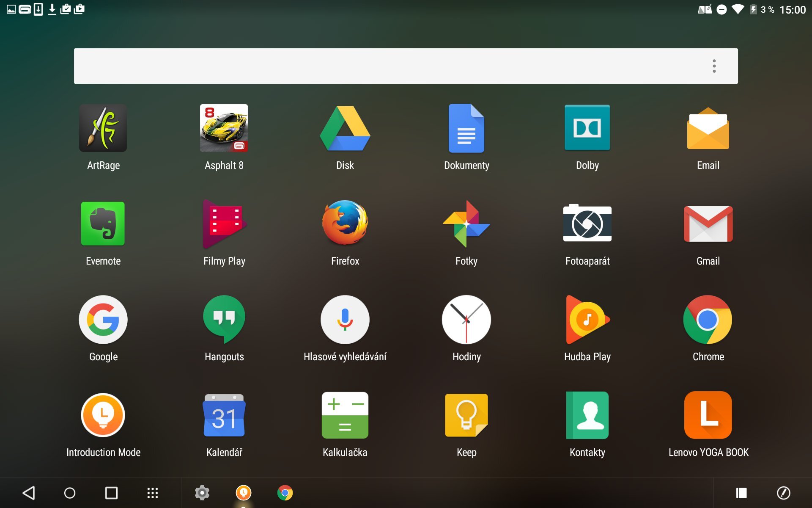This screenshot has width=812, height=508.
Task: Launch the Firefox browser
Action: (x=345, y=224)
